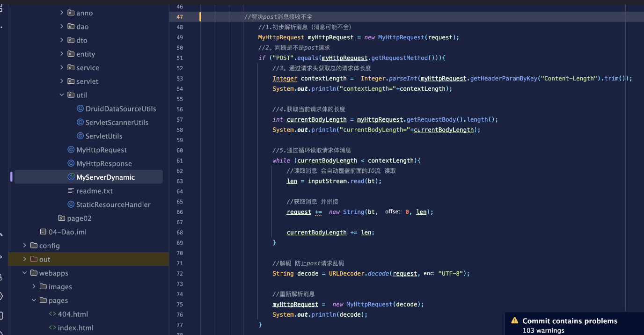Click line number 47 in the gutter
The width and height of the screenshot is (644, 335).
[x=180, y=17]
